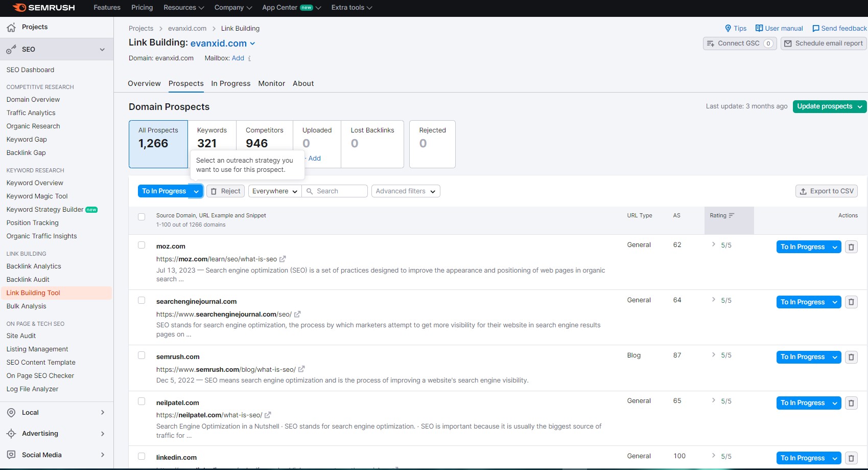868x470 pixels.
Task: Open external link for neilpatel.com URL
Action: click(x=268, y=415)
